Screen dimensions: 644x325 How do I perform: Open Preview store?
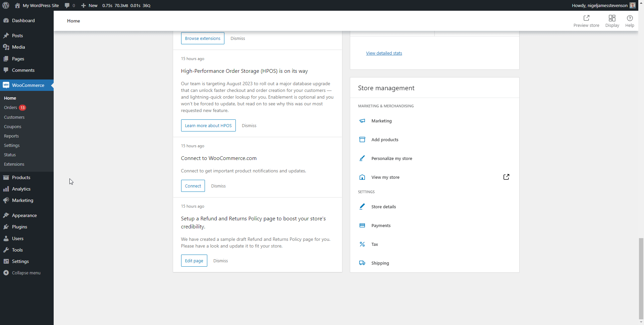[x=586, y=21]
